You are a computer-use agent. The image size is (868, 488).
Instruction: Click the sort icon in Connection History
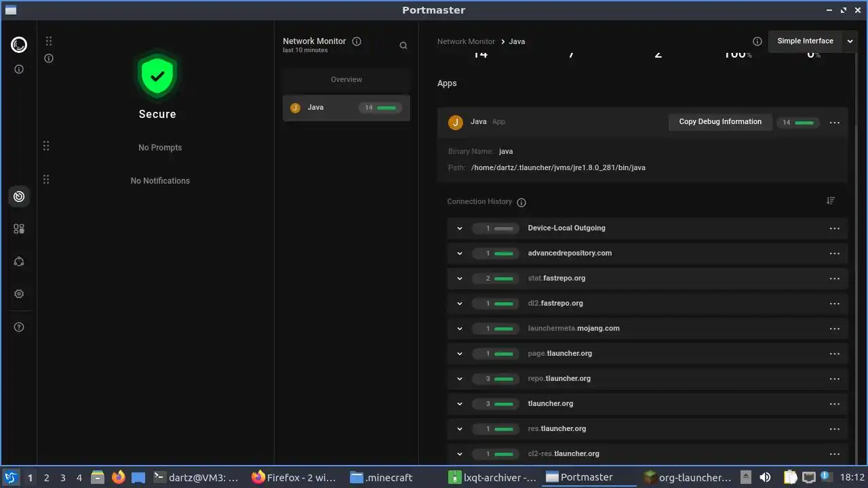point(831,201)
